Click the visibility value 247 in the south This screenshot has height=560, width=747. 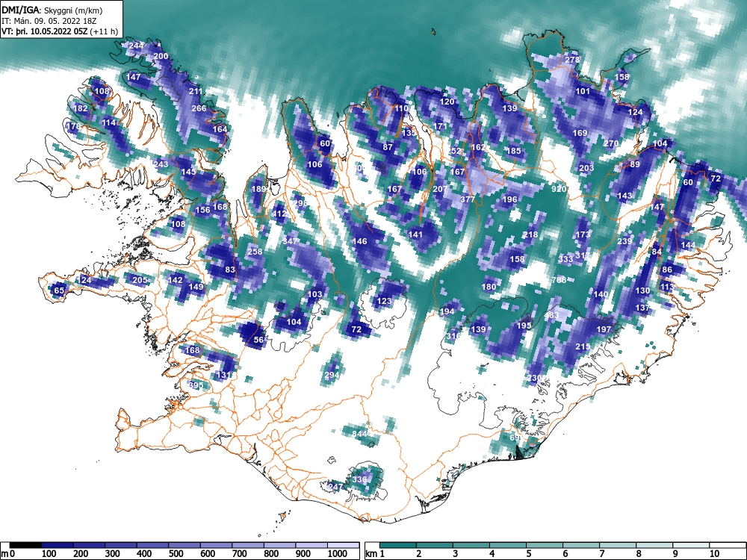pyautogui.click(x=335, y=487)
